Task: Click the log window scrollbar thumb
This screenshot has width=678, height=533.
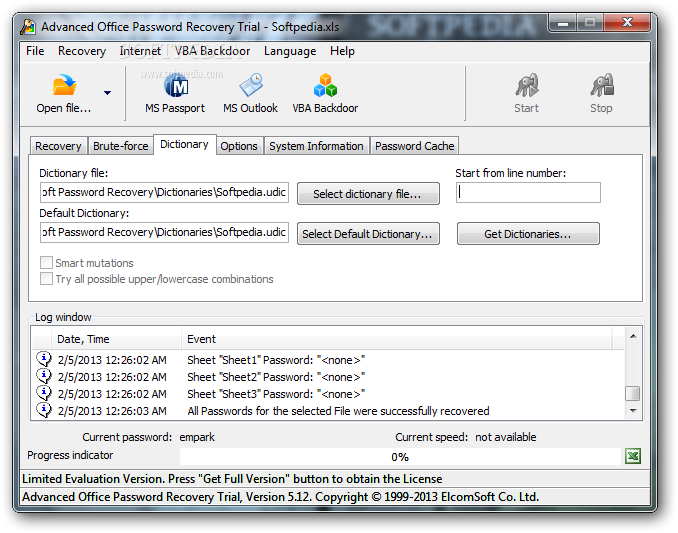Action: [x=633, y=394]
